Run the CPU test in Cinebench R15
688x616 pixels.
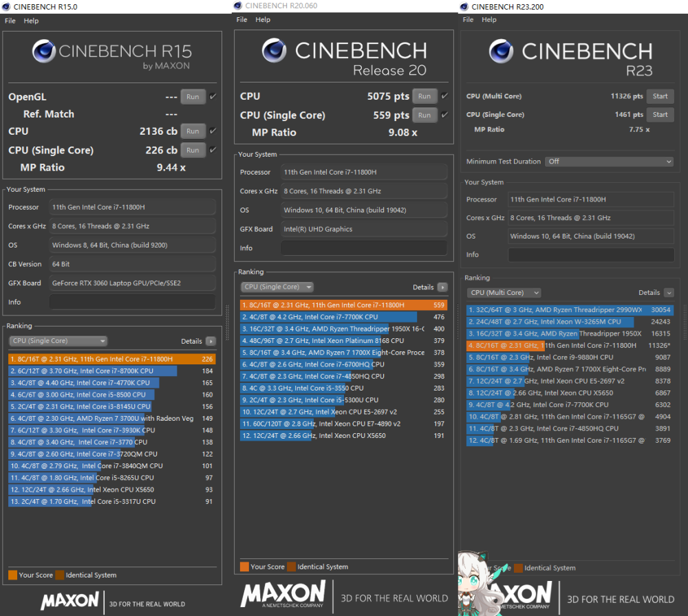193,131
